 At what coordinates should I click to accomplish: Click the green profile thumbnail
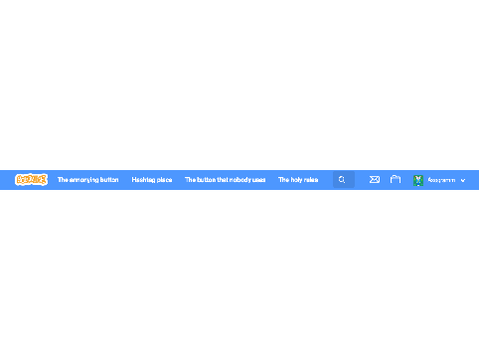point(418,180)
